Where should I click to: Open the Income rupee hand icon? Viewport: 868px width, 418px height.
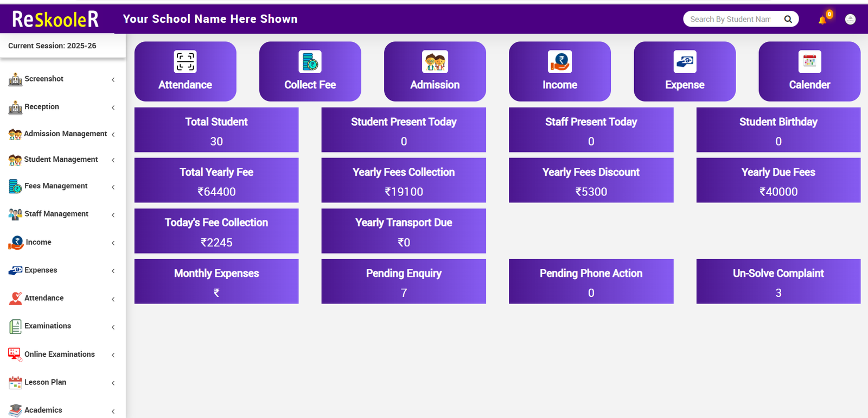coord(559,62)
